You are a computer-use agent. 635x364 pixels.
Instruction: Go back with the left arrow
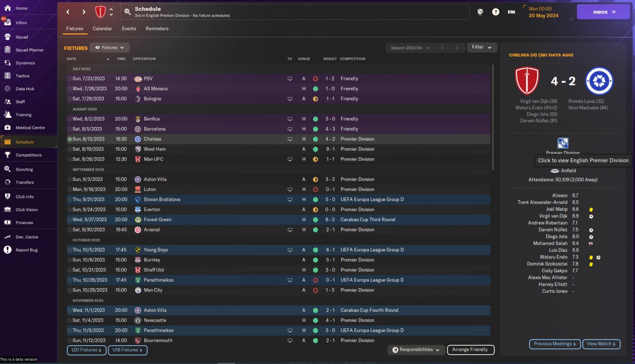click(68, 12)
